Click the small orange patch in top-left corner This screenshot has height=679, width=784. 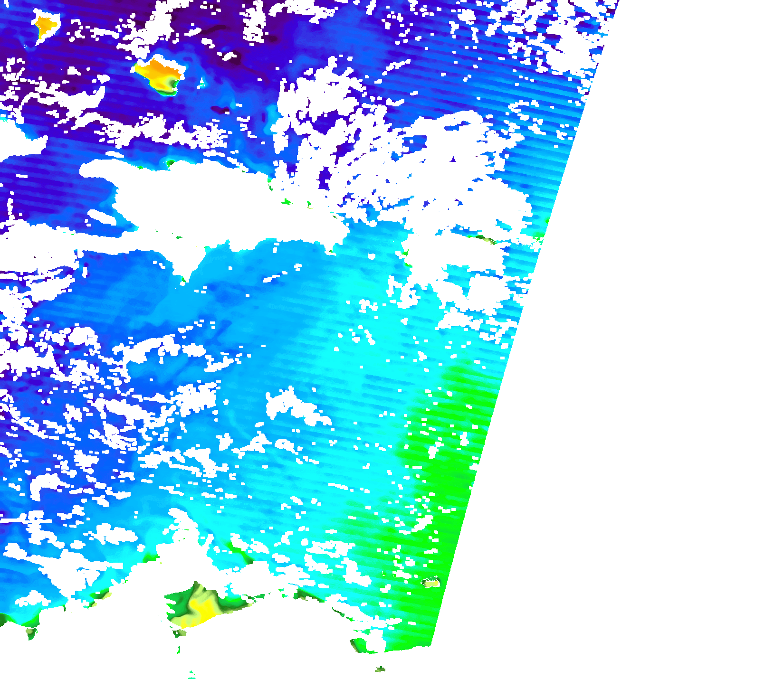[x=45, y=24]
